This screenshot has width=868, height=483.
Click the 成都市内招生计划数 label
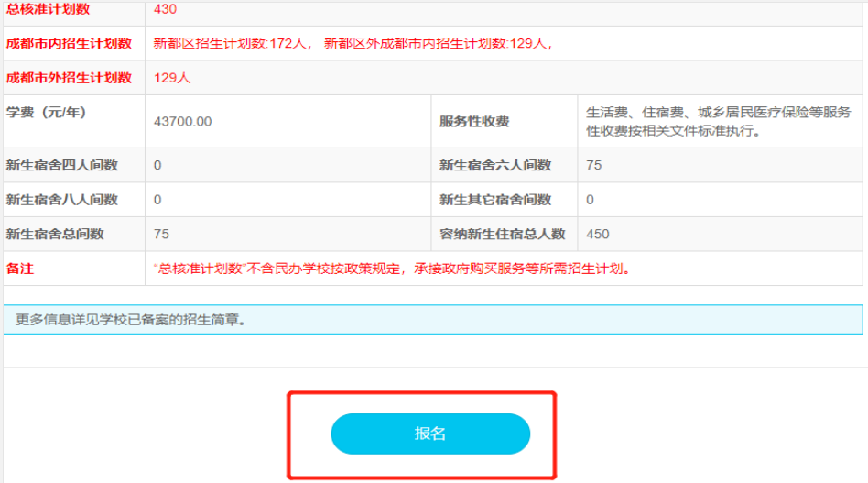point(70,43)
